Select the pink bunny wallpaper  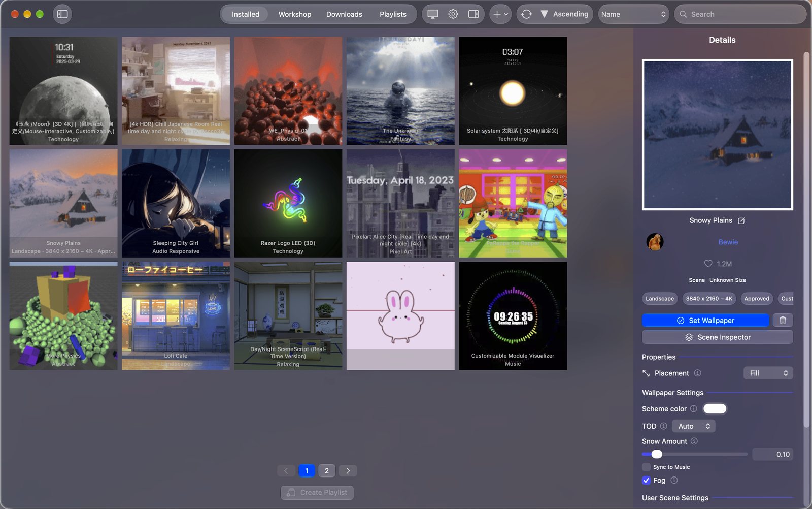click(400, 316)
